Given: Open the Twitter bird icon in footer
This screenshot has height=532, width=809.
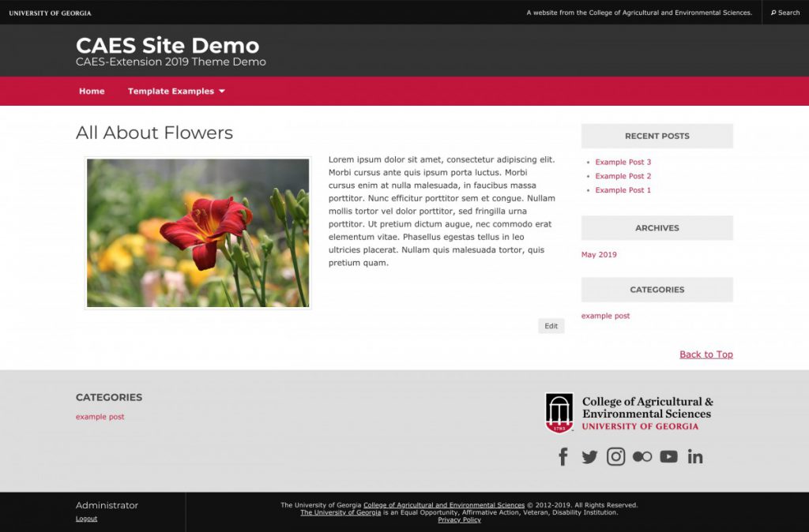Looking at the screenshot, I should (589, 457).
